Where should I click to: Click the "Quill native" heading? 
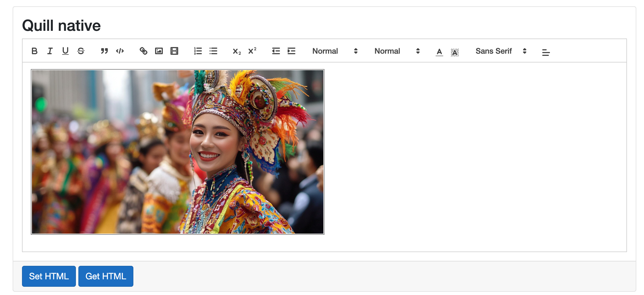point(61,26)
